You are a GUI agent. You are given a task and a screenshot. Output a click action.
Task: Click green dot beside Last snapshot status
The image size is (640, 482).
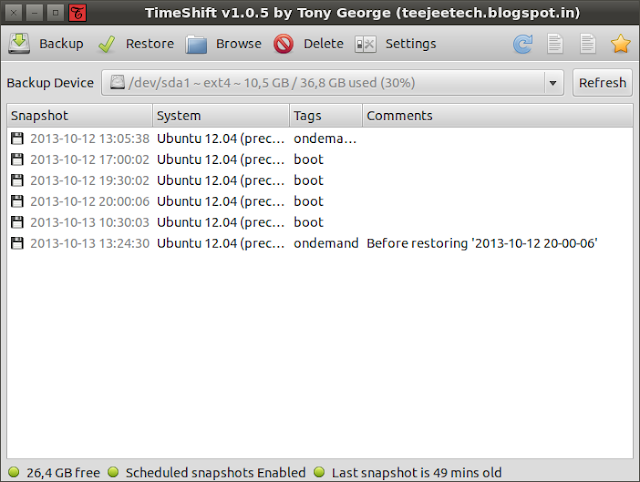(319, 472)
